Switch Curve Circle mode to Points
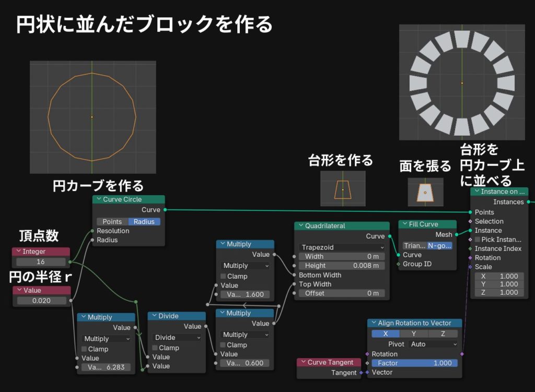Screen dimensions: 535x392 (x=112, y=222)
